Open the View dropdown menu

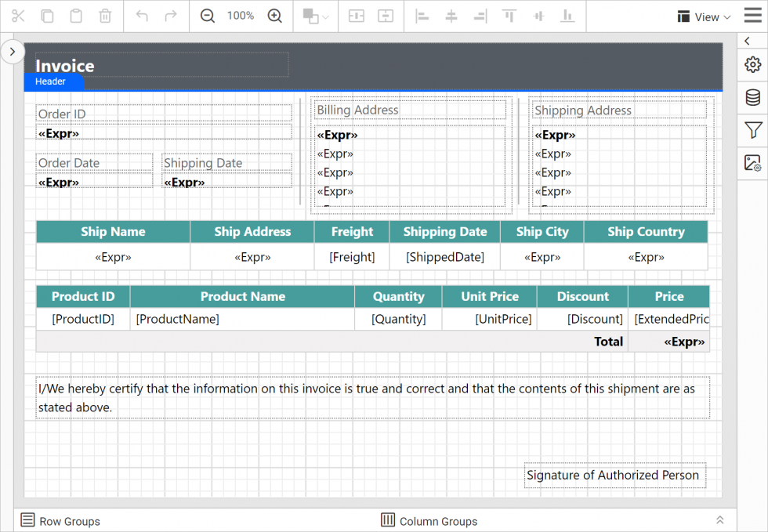(704, 17)
